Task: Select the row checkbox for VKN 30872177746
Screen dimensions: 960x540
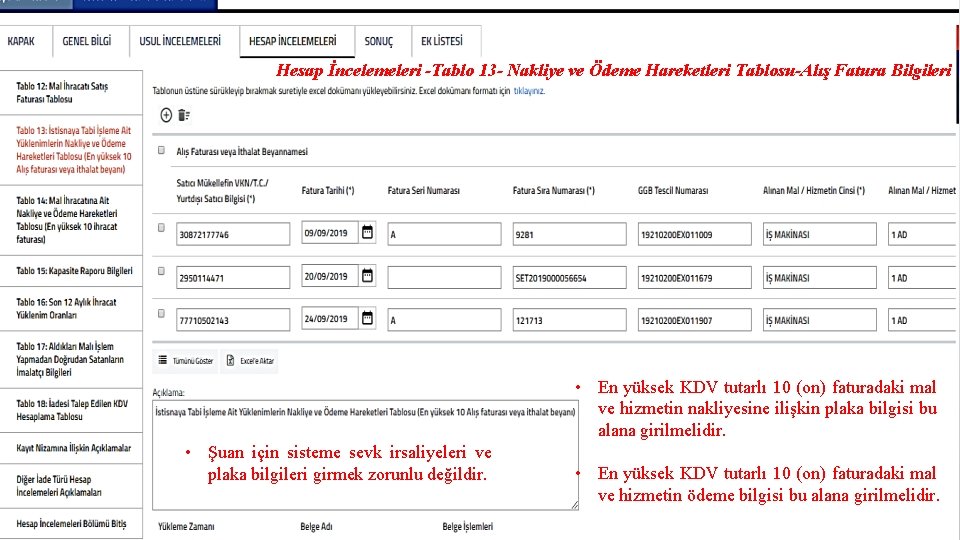Action: [x=161, y=228]
